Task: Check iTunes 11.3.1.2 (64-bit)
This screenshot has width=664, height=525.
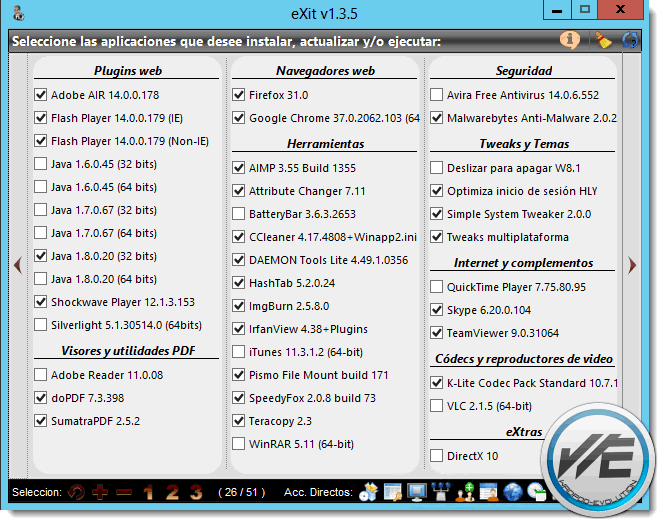Action: coord(239,351)
